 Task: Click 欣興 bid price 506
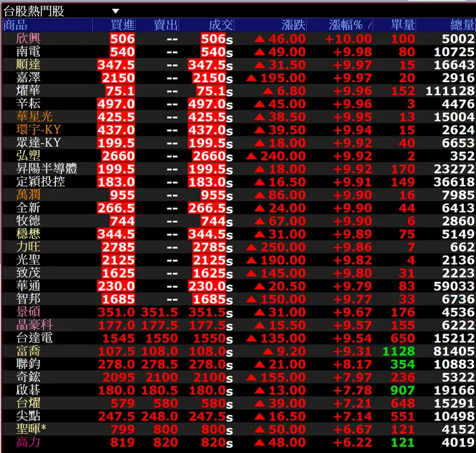(122, 39)
